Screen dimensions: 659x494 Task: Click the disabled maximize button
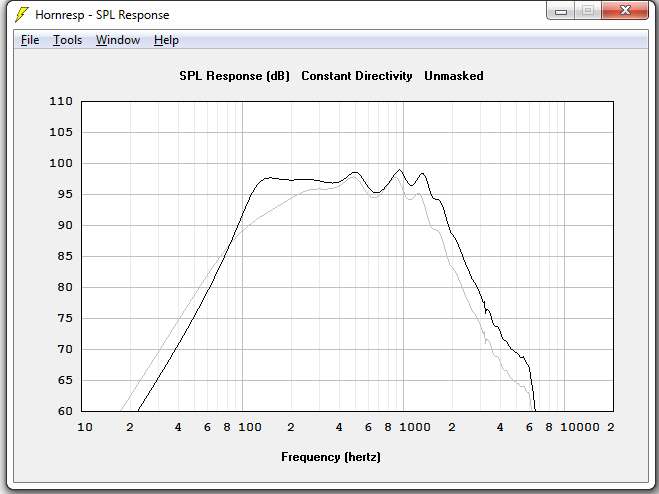pos(588,11)
